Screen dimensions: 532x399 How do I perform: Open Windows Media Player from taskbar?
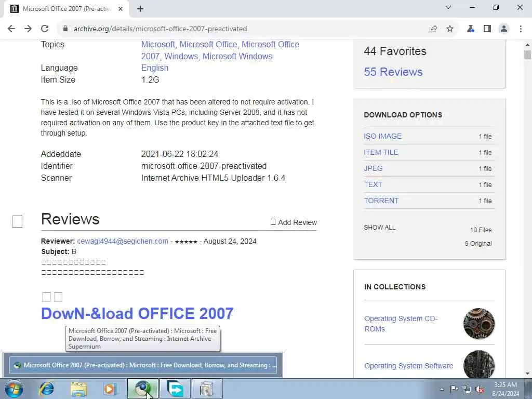110,389
